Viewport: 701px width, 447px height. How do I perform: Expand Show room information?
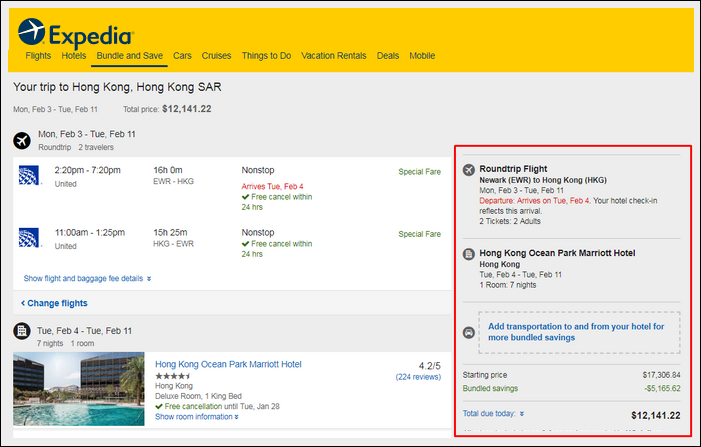(197, 417)
